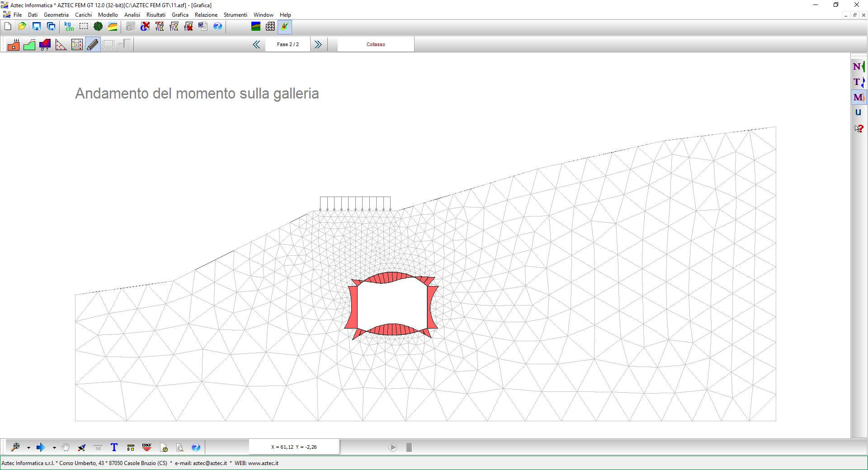Open the Risultati menu
Image resolution: width=868 pixels, height=470 pixels.
click(156, 15)
